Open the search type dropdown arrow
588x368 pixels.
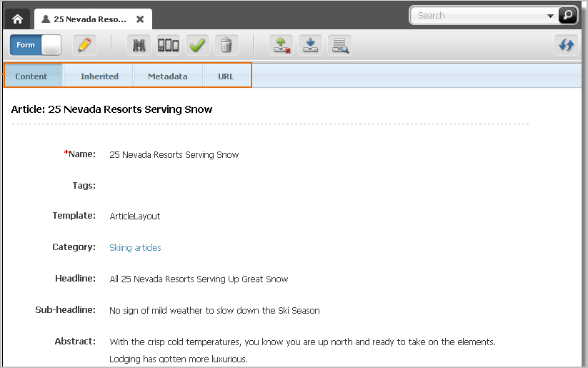coord(550,16)
